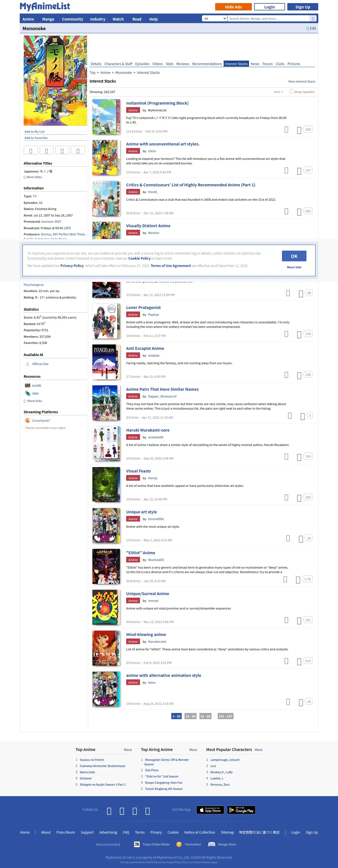The width and height of the screenshot is (338, 868).
Task: Like the unconventional art styles stack (157)
Action: (299, 171)
